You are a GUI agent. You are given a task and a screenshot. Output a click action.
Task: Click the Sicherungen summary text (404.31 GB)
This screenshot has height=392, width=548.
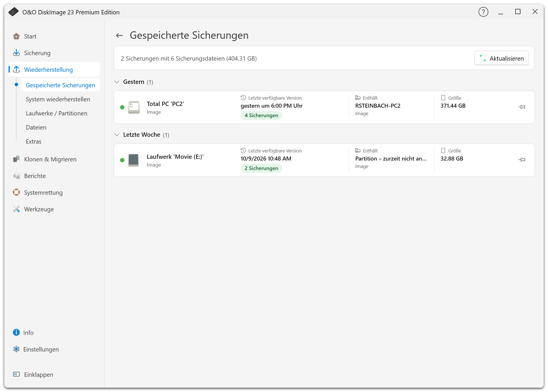pos(189,59)
